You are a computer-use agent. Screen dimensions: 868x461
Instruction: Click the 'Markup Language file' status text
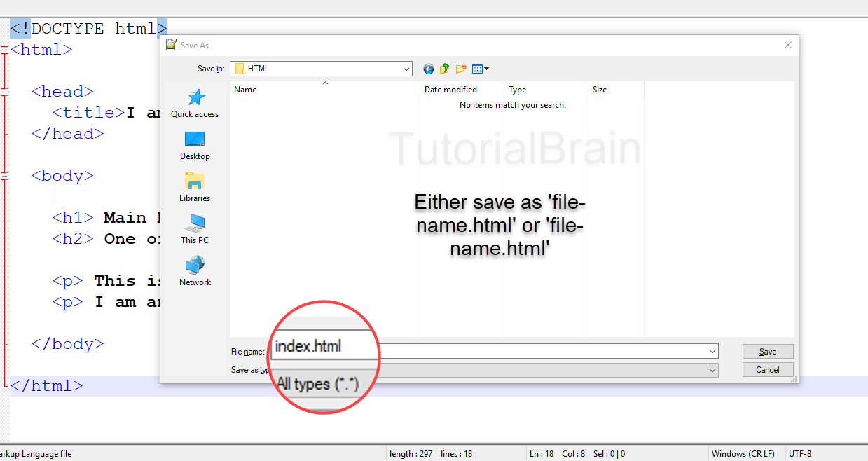36,454
